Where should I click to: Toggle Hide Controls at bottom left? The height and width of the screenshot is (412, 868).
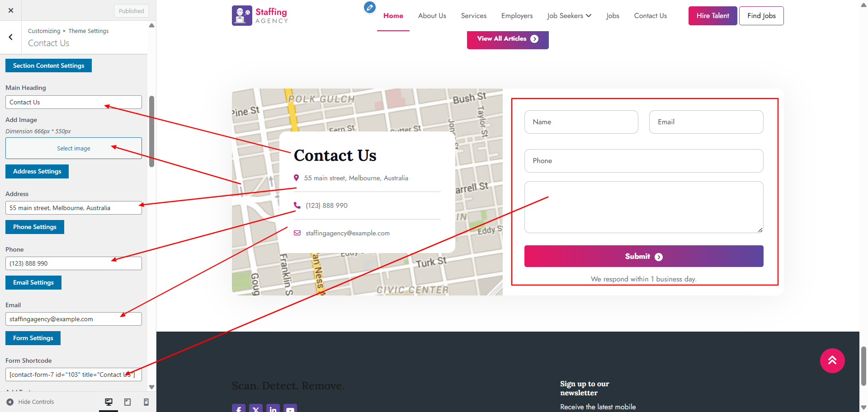(x=30, y=402)
